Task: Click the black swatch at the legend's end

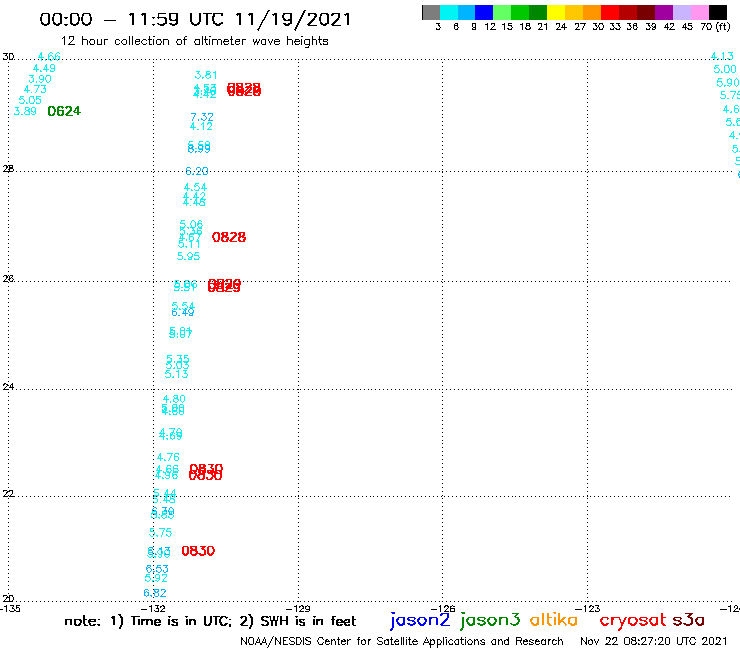Action: click(x=718, y=12)
